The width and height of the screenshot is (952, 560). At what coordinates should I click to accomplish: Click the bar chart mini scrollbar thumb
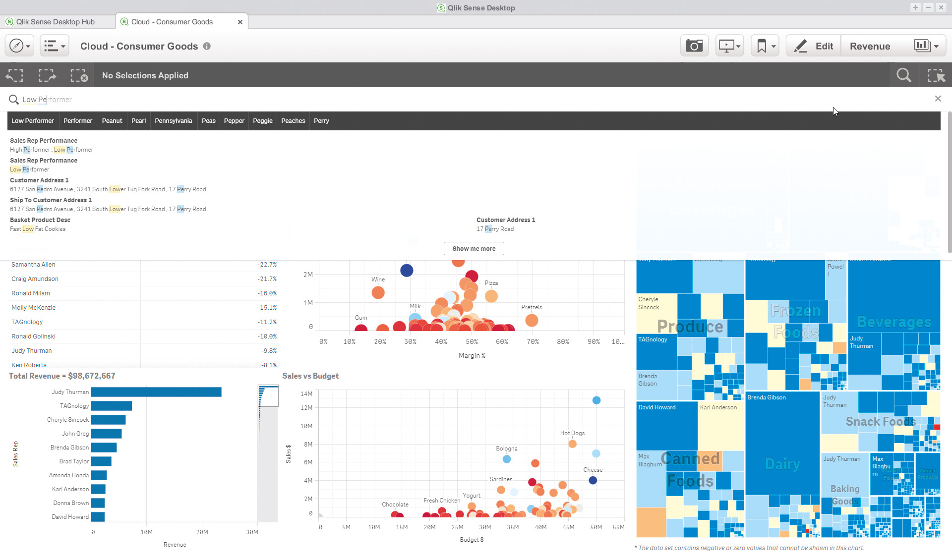pos(268,396)
